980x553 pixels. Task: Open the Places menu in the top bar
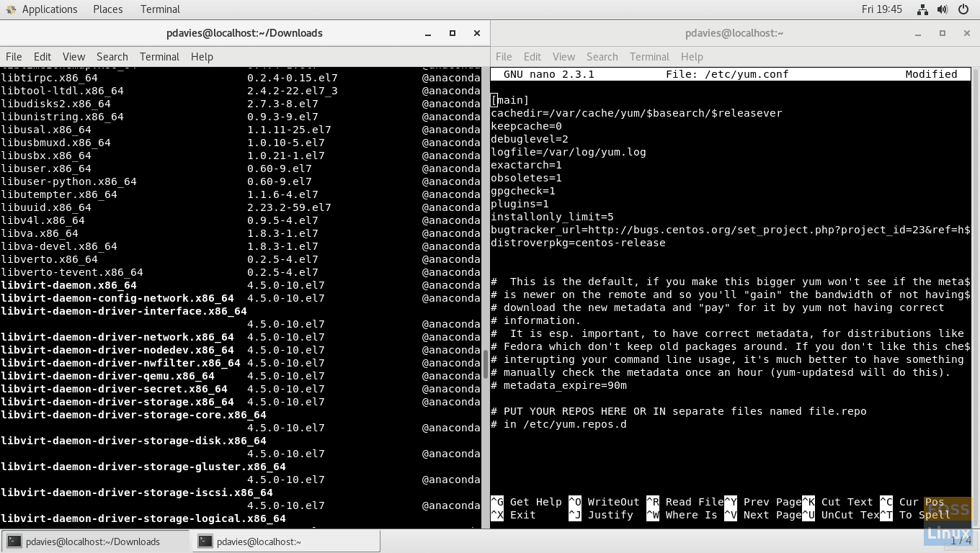(x=107, y=9)
